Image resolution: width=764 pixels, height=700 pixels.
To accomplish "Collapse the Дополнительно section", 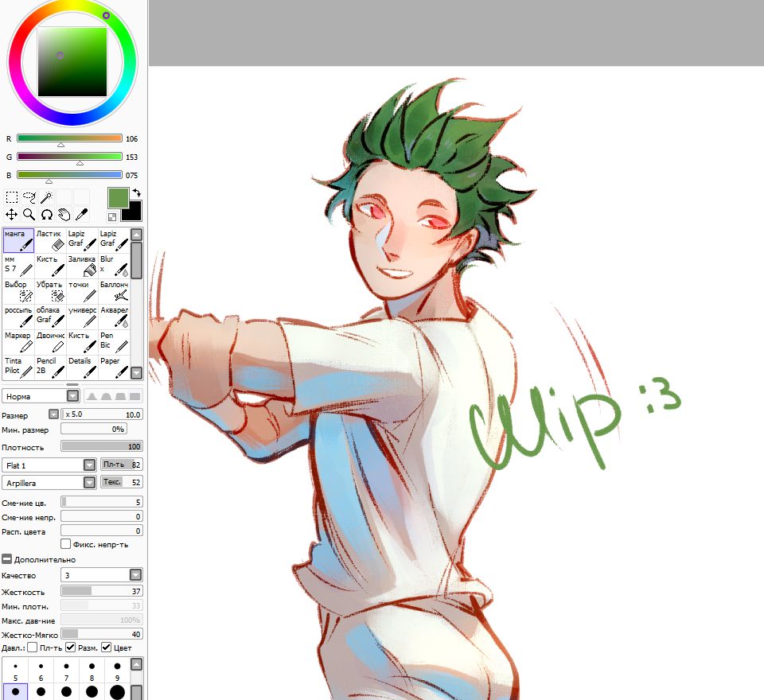I will 7,558.
